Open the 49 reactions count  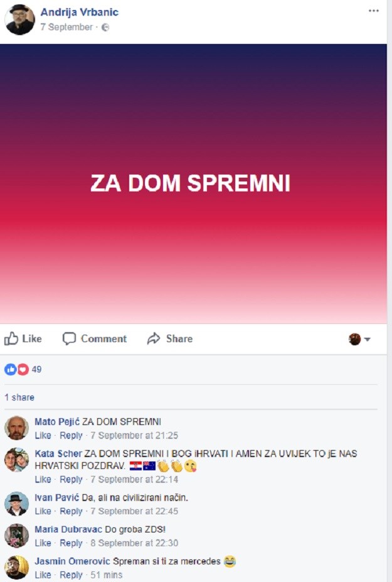[x=36, y=369]
